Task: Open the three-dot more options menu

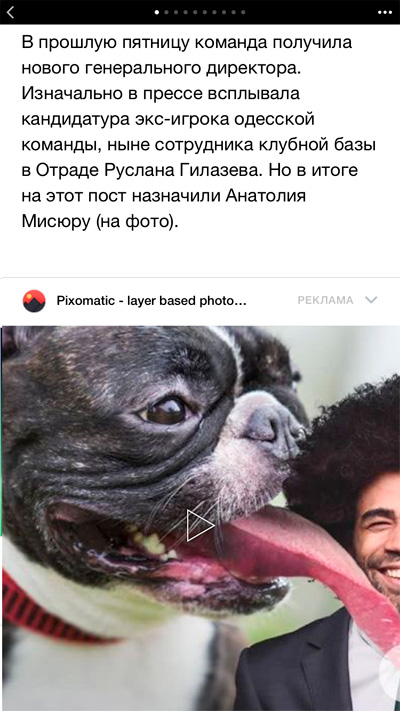Action: 385,12
